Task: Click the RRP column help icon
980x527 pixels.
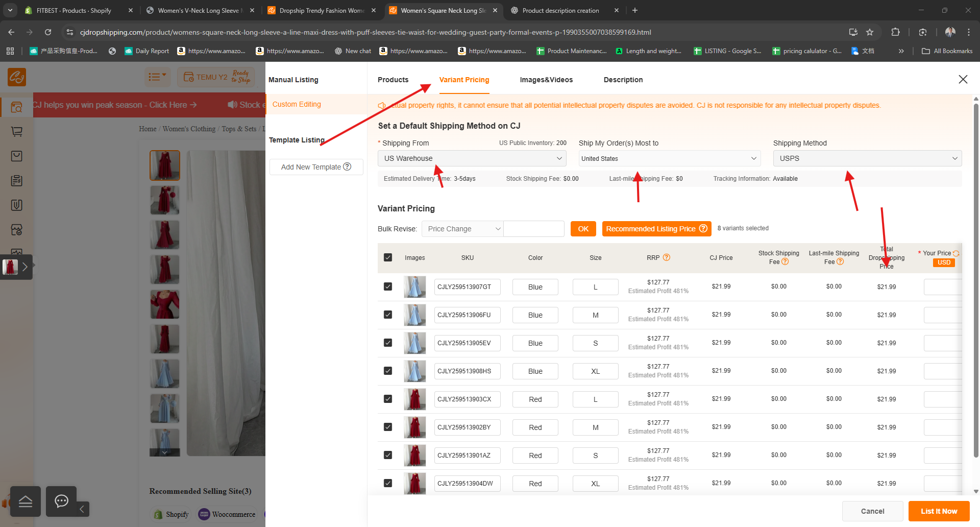Action: tap(666, 258)
